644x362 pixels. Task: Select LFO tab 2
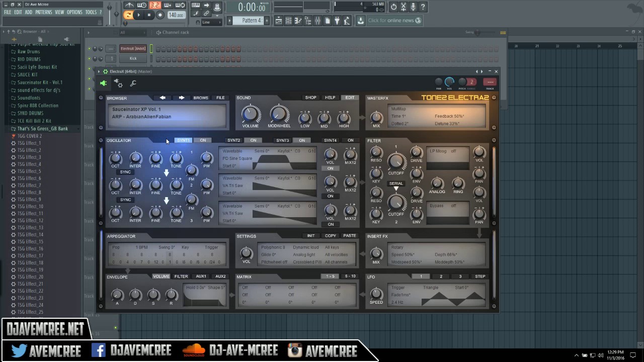click(441, 277)
